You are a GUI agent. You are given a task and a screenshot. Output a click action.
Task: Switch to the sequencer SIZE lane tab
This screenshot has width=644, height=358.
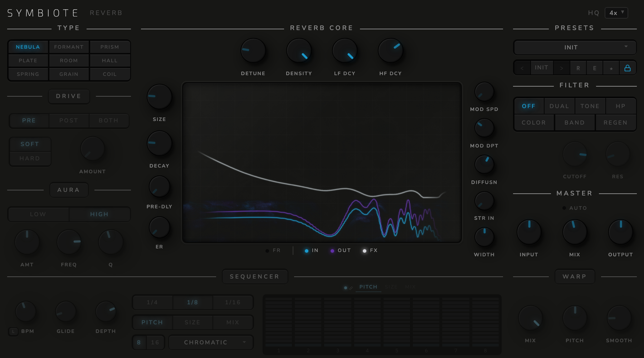coord(391,287)
